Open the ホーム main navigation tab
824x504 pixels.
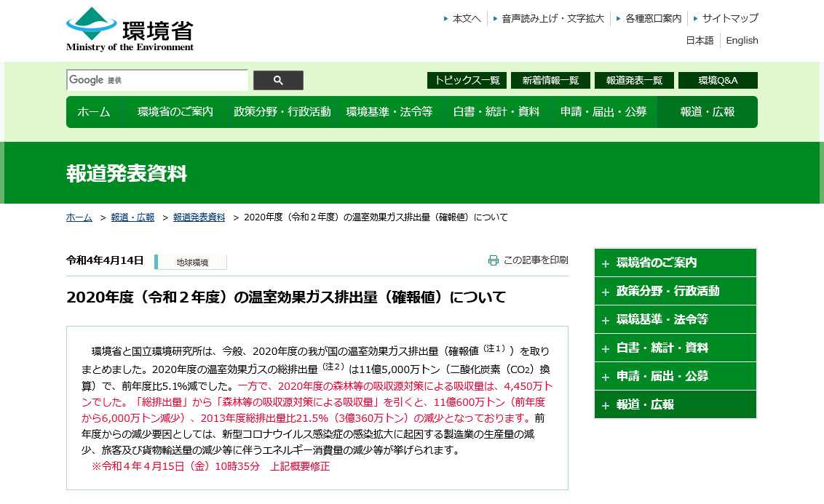(94, 112)
